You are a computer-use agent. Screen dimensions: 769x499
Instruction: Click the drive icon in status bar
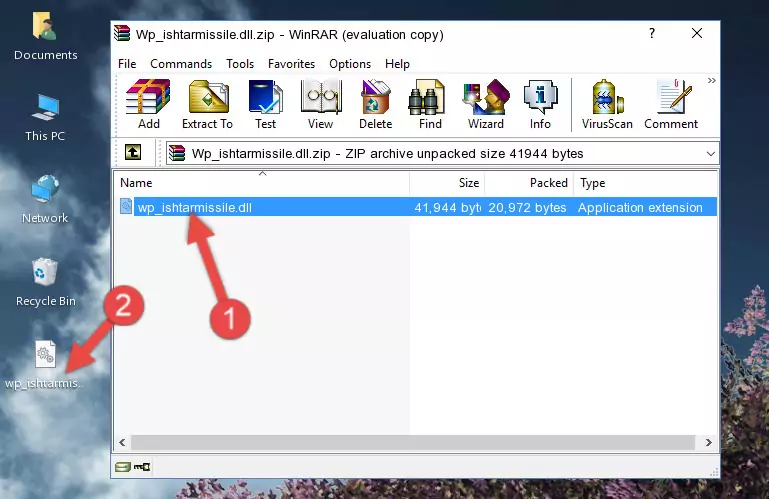(123, 467)
